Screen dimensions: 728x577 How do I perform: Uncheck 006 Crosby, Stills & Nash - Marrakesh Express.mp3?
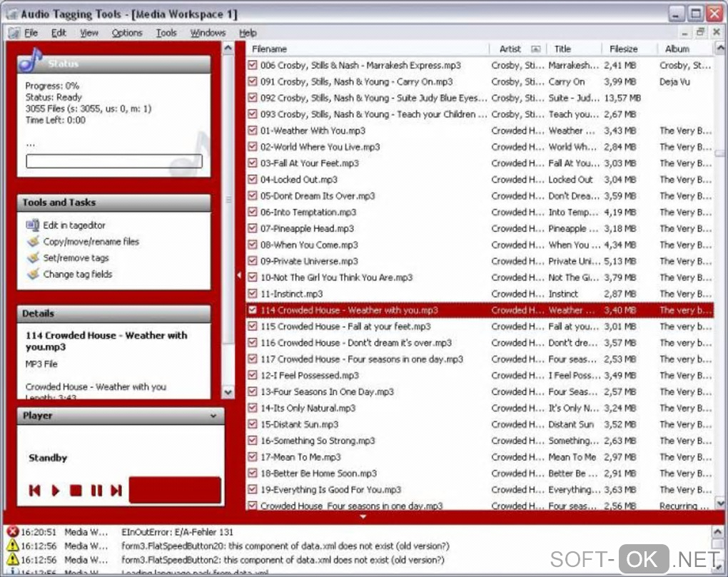252,65
